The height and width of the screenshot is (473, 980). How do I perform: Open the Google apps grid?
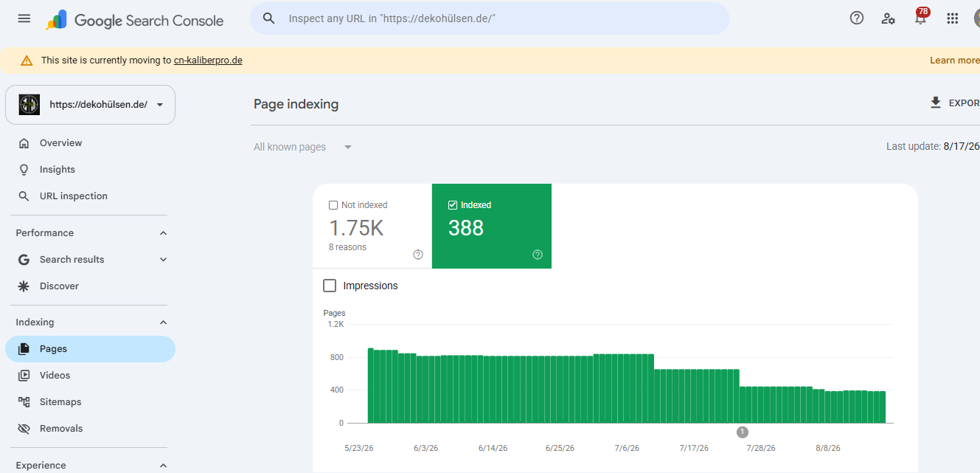953,18
